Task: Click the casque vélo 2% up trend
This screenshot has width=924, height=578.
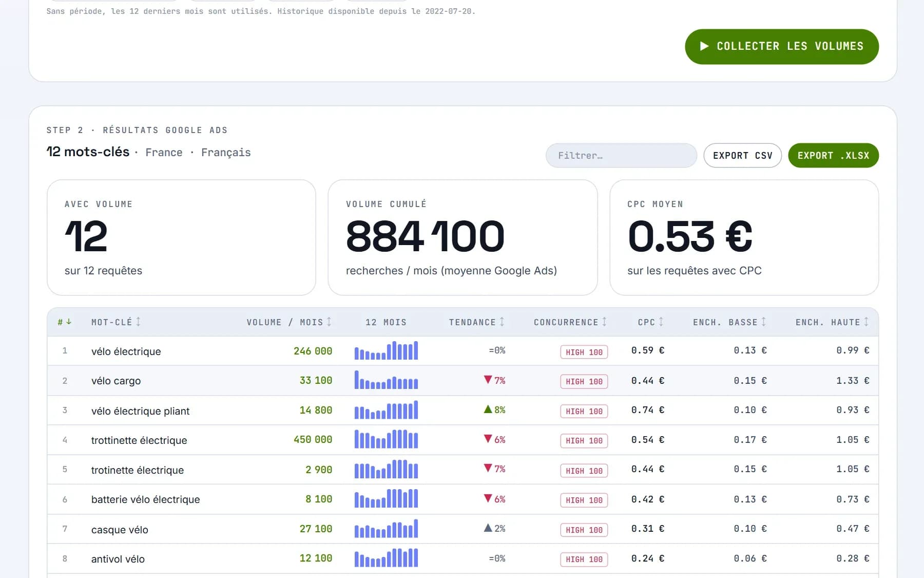Action: [x=495, y=529]
